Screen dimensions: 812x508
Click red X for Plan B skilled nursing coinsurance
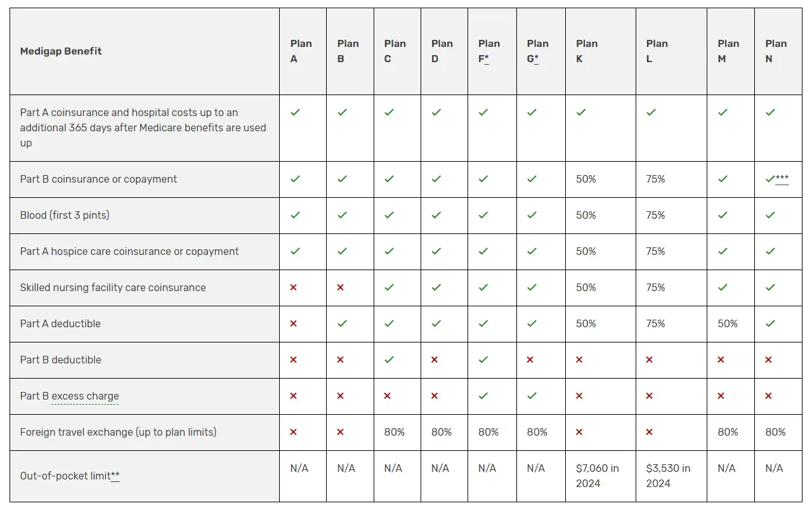(341, 287)
